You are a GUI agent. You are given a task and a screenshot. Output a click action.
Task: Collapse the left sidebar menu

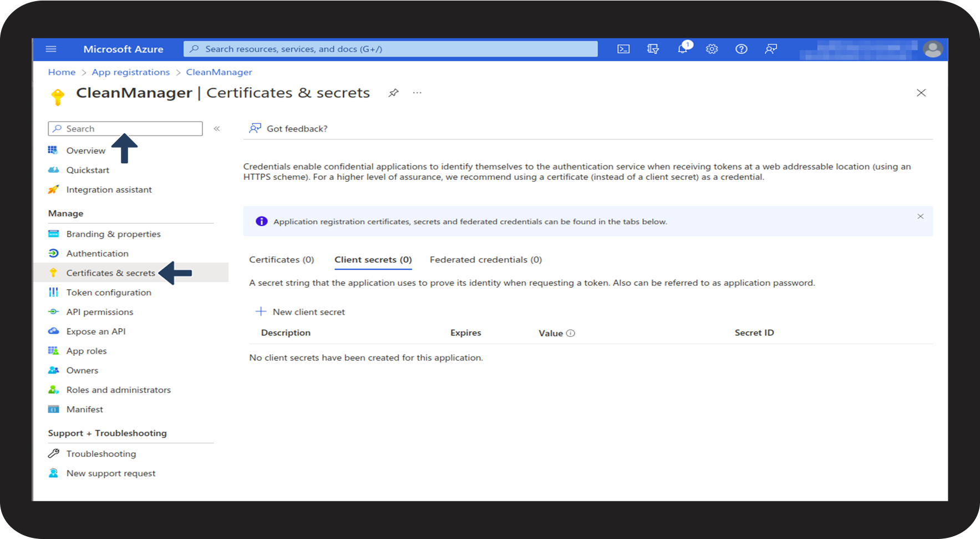point(217,129)
